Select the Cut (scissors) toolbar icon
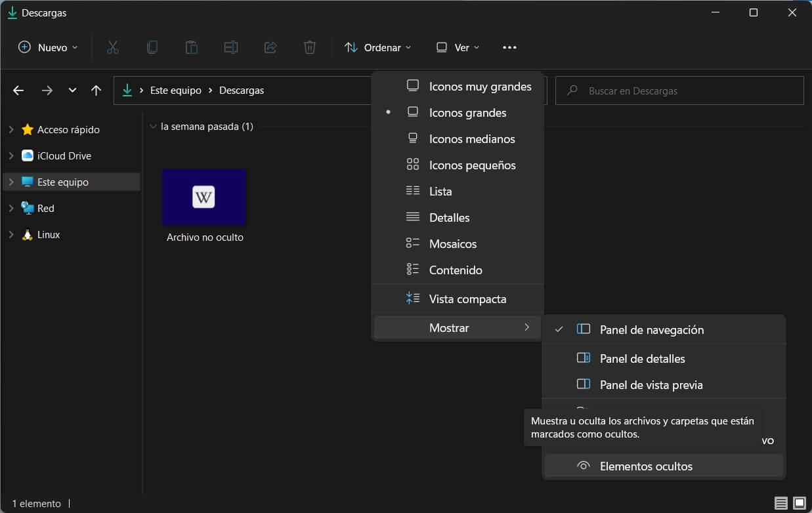Viewport: 812px width, 513px height. [x=112, y=47]
